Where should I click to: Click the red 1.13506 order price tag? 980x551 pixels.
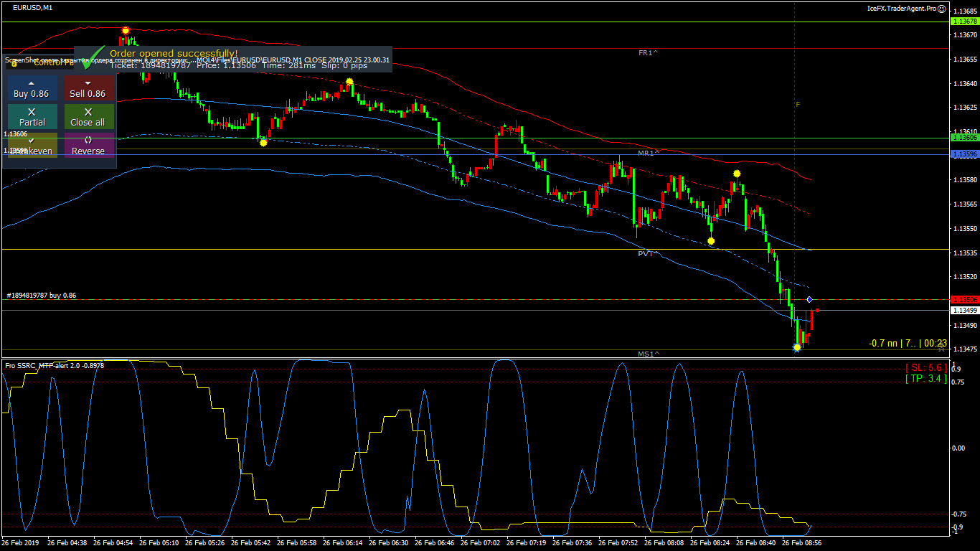tap(964, 299)
